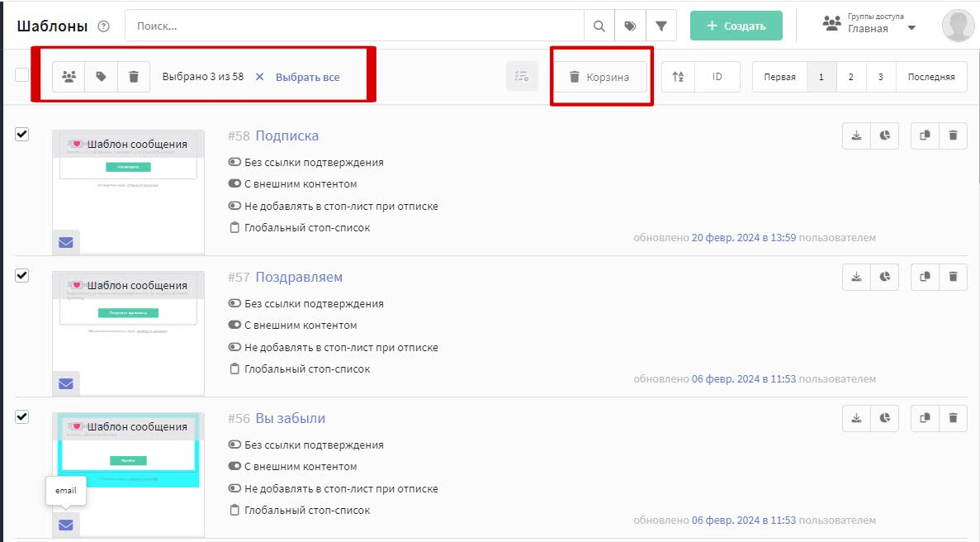Delete template #58 with its trash icon
The height and width of the screenshot is (542, 980).
pyautogui.click(x=953, y=136)
